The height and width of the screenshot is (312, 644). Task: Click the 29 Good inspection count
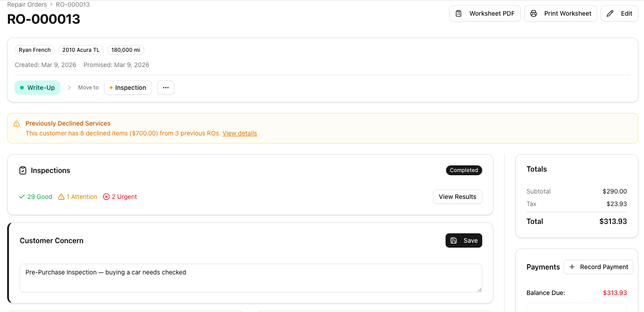tap(36, 197)
